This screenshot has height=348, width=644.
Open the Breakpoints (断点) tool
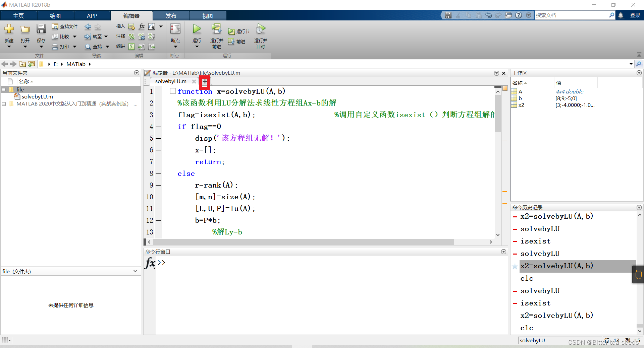point(175,29)
